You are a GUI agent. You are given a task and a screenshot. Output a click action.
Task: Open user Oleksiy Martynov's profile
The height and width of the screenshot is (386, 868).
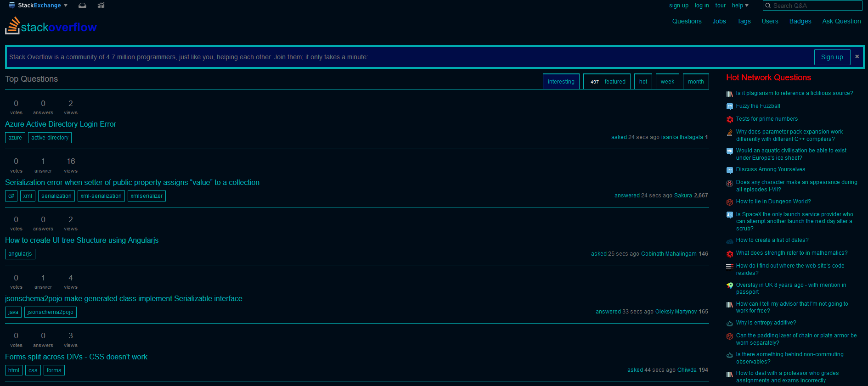tap(676, 312)
